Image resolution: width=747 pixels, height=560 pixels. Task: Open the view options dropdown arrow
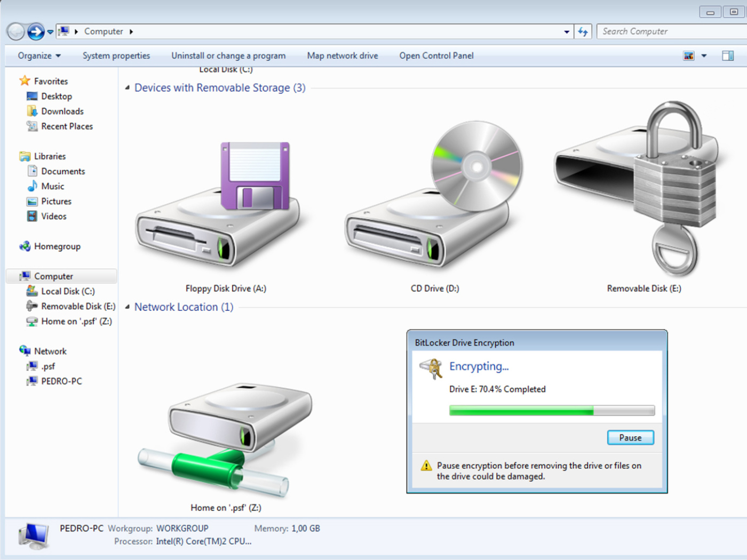tap(704, 56)
